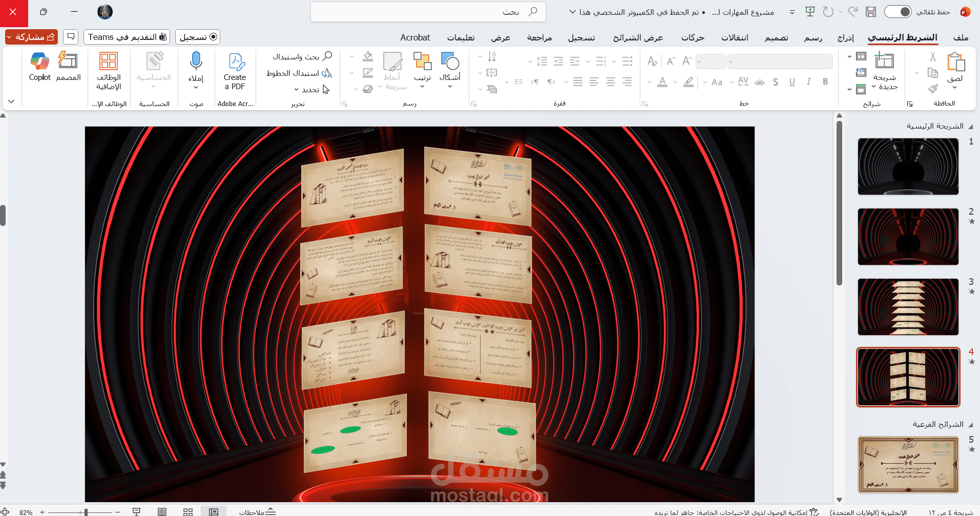Open the Acrobat ribbon tab
The height and width of the screenshot is (516, 980).
(x=415, y=37)
